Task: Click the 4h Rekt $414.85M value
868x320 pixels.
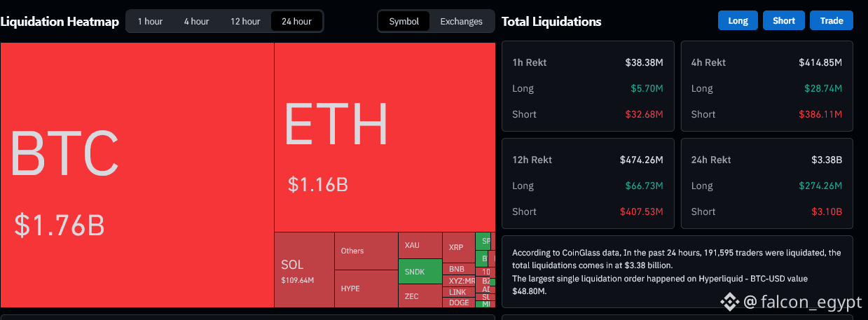Action: pos(820,62)
